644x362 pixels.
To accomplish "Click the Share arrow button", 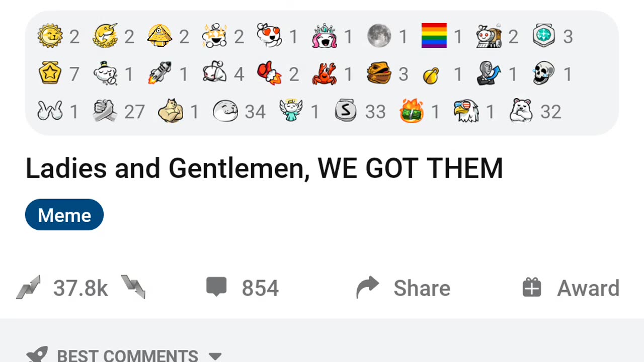I will (x=403, y=288).
